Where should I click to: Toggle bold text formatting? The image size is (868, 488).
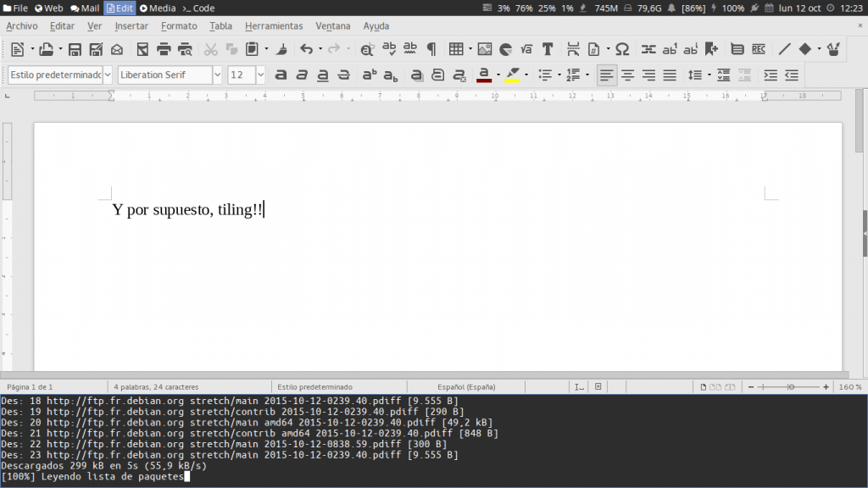coord(281,75)
